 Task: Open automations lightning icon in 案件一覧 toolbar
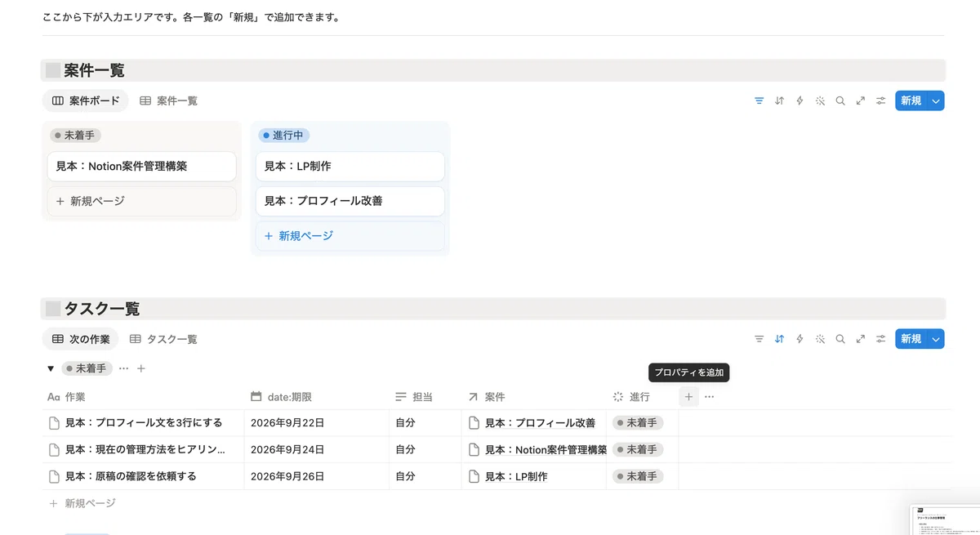(x=800, y=100)
